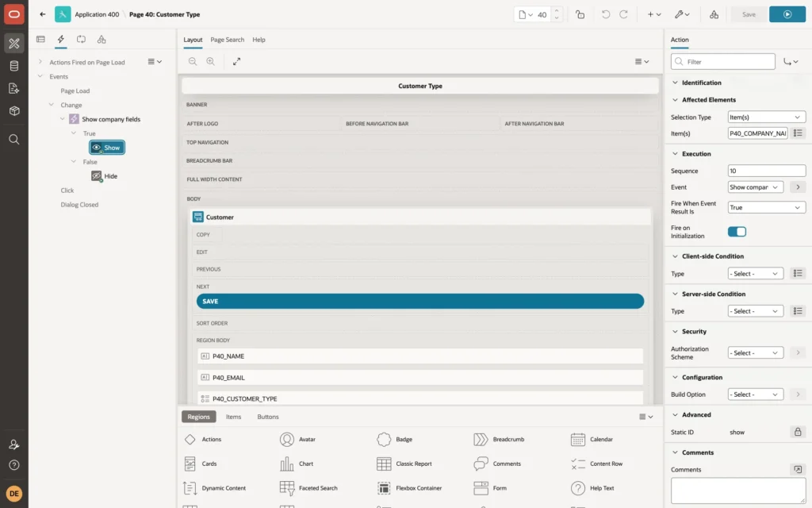Click the search magnifier in left sidebar
812x508 pixels.
(14, 140)
